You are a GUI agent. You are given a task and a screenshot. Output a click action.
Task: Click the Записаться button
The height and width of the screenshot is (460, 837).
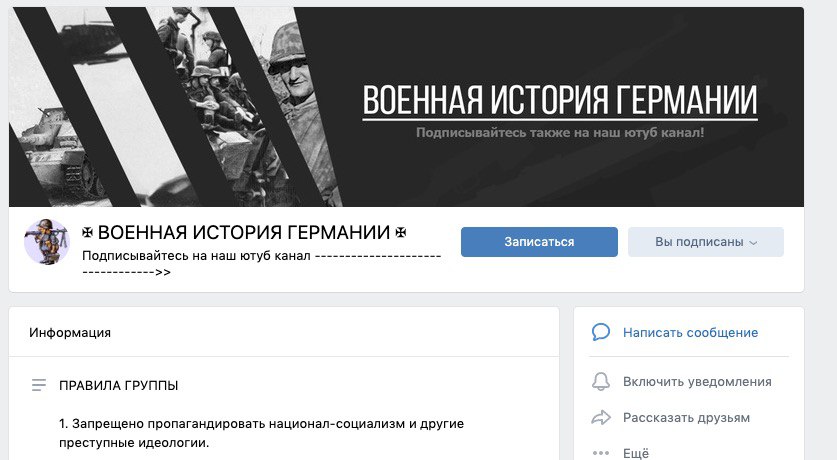[x=539, y=242]
